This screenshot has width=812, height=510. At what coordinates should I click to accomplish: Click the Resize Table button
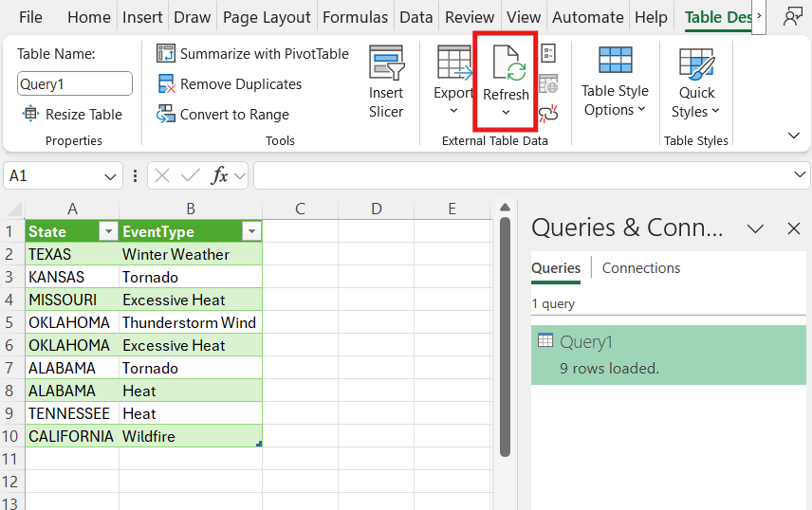(x=72, y=115)
